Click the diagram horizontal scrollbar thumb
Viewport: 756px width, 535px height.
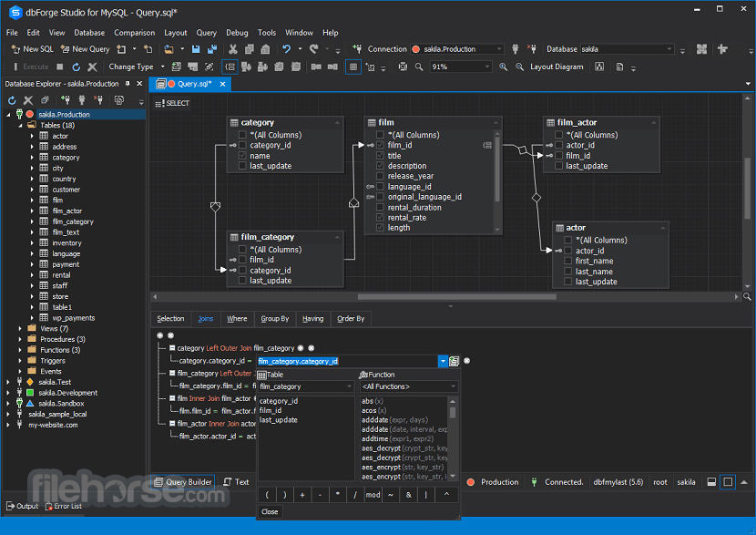point(456,297)
